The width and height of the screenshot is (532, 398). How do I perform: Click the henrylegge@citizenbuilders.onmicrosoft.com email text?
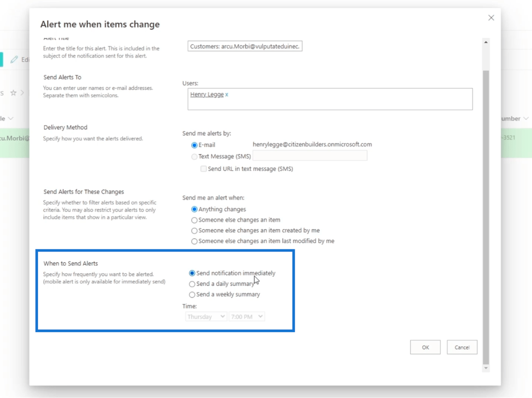pyautogui.click(x=312, y=144)
